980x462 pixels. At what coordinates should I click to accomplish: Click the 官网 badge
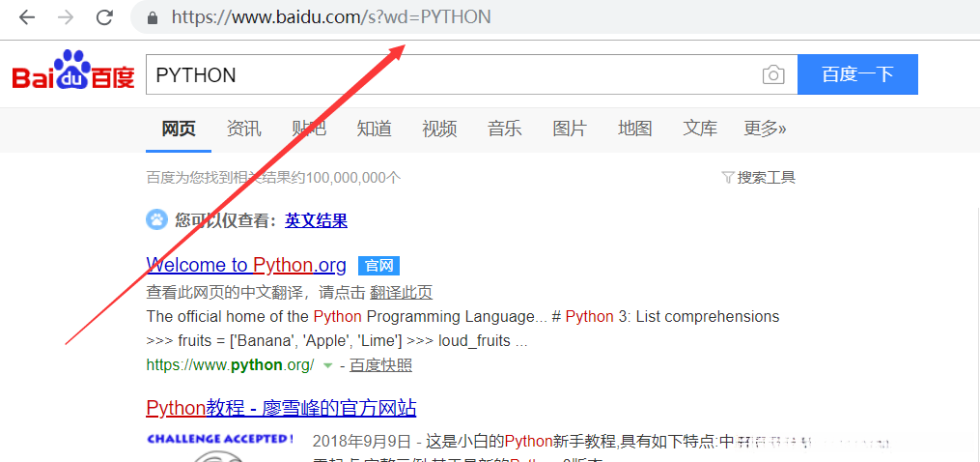tap(378, 266)
